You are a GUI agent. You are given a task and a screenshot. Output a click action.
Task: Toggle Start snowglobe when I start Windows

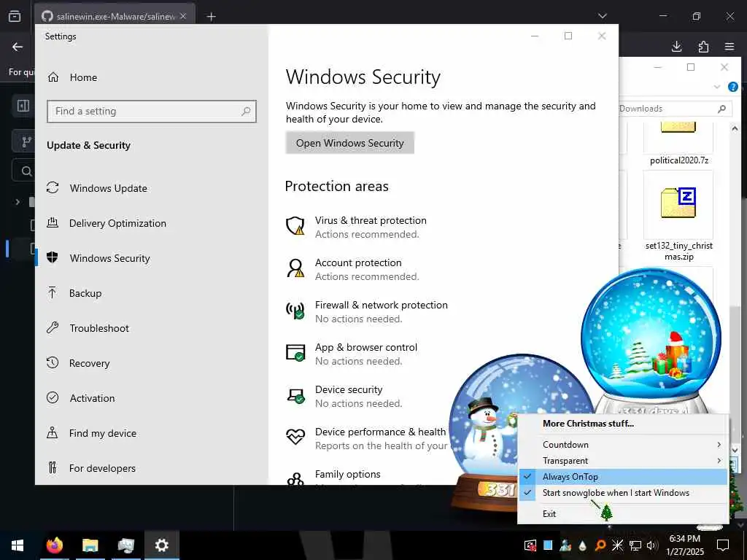point(622,493)
